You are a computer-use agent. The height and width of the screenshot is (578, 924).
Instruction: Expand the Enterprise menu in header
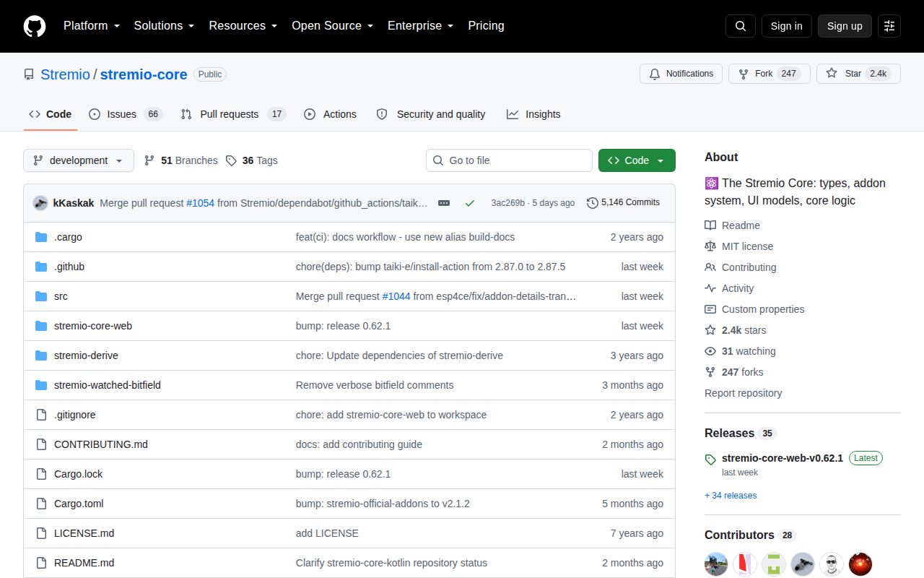(x=420, y=26)
